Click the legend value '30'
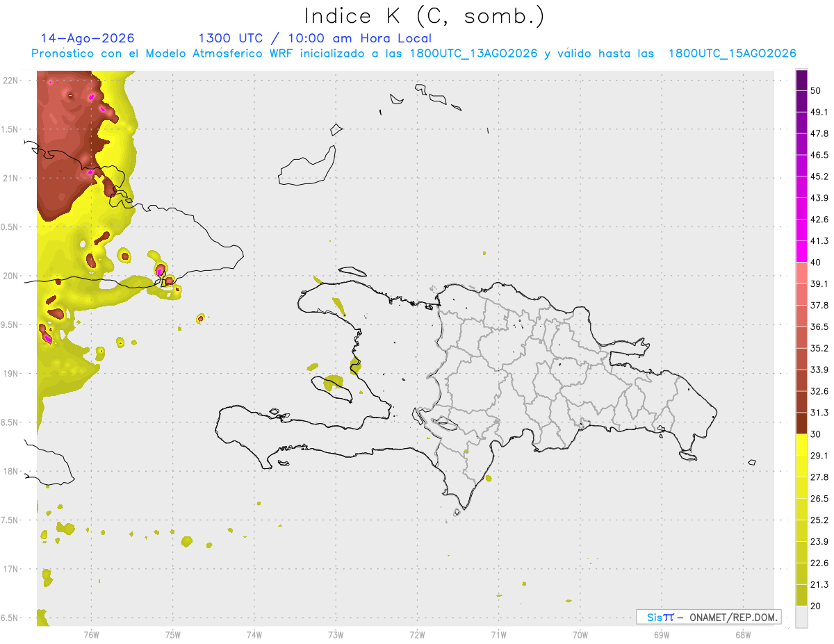This screenshot has width=834, height=644. [817, 434]
